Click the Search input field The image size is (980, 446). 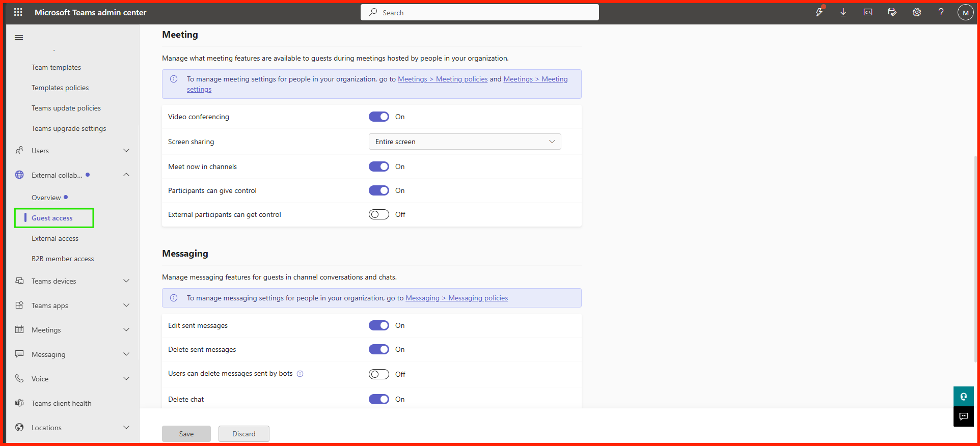point(480,12)
